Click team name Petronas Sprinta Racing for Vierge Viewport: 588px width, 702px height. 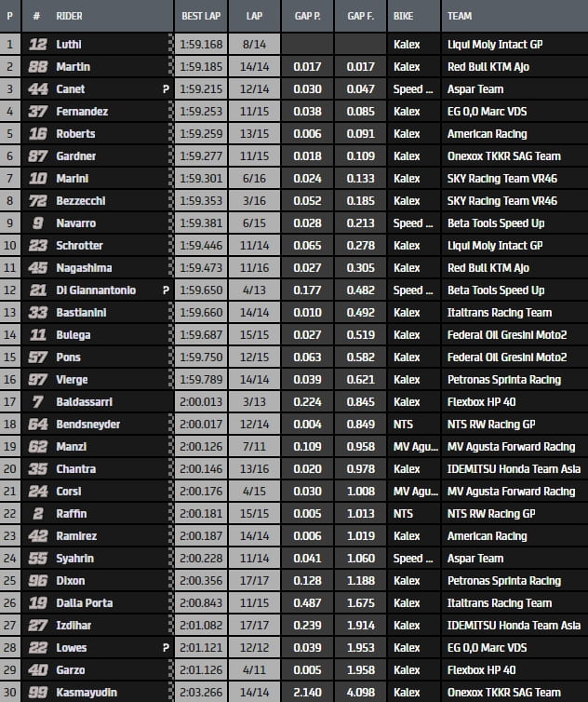pyautogui.click(x=504, y=380)
